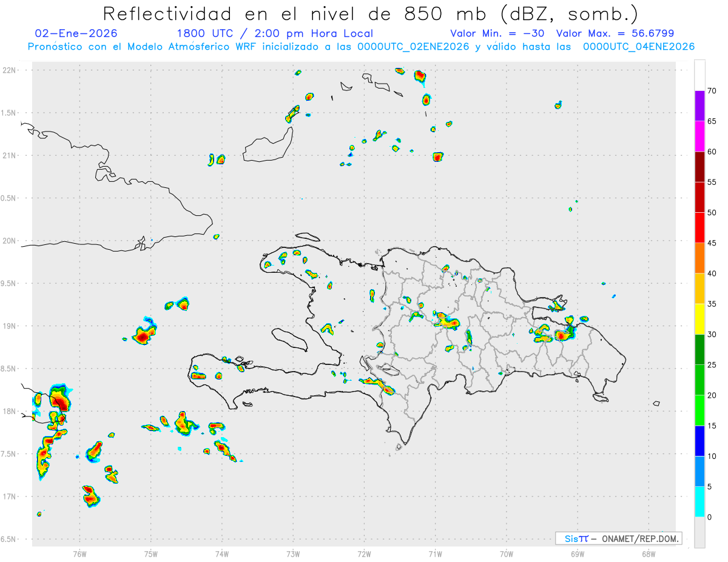The image size is (728, 562).
Task: Pick the dark blue 10–15 dBZ colorbar segment
Action: click(x=699, y=441)
